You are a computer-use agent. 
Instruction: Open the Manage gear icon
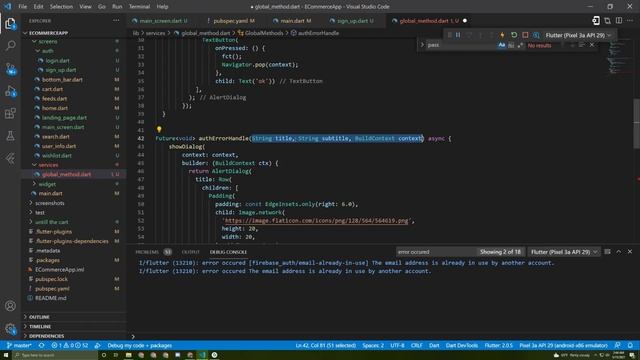tap(10, 328)
